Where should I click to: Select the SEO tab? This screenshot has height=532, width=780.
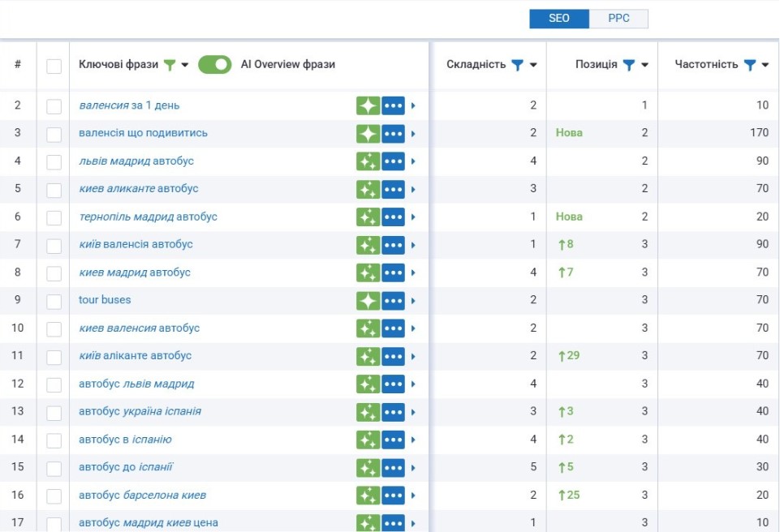coord(559,19)
